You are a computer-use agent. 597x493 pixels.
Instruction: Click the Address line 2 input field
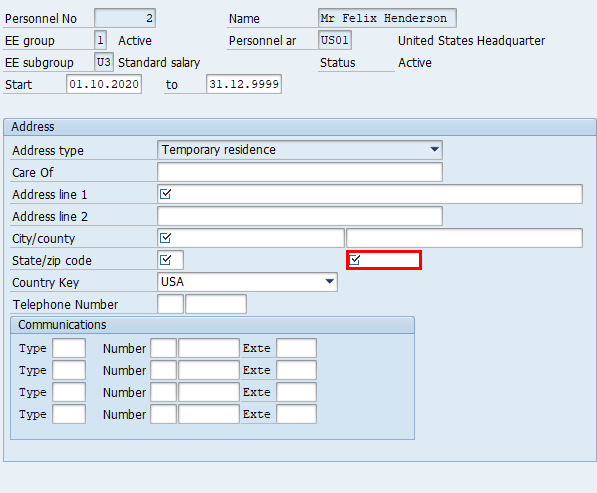click(x=300, y=216)
